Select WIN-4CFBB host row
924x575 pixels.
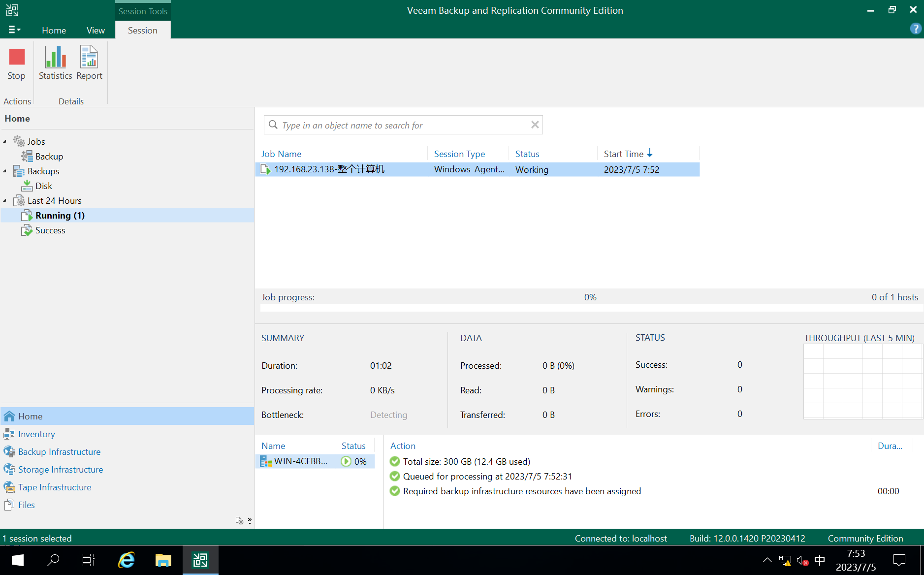pyautogui.click(x=315, y=461)
